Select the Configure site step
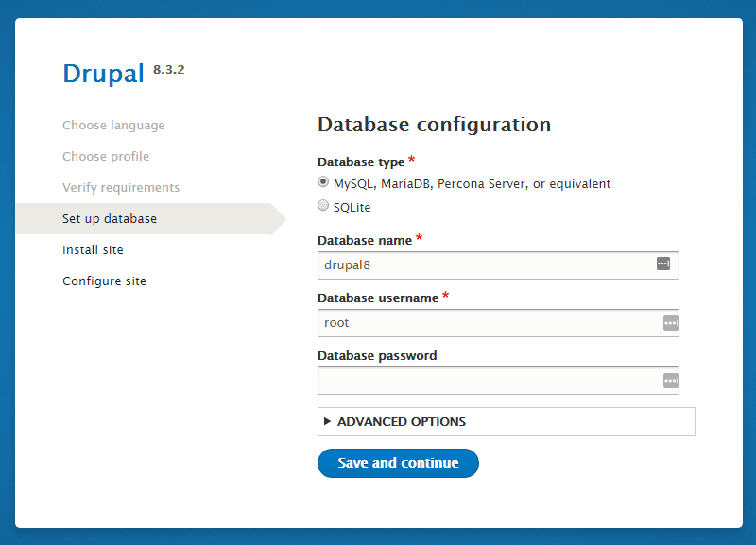This screenshot has height=545, width=756. pyautogui.click(x=104, y=281)
